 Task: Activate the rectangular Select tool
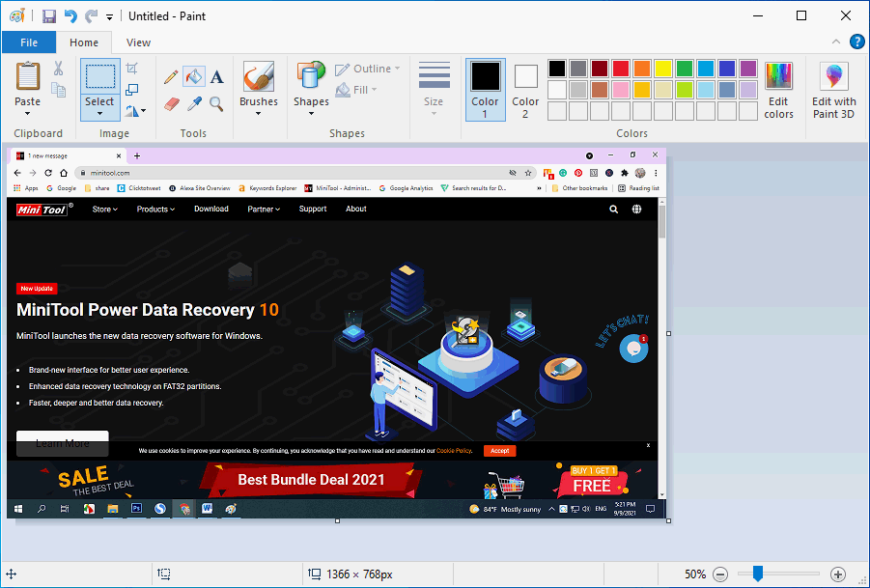tap(99, 76)
